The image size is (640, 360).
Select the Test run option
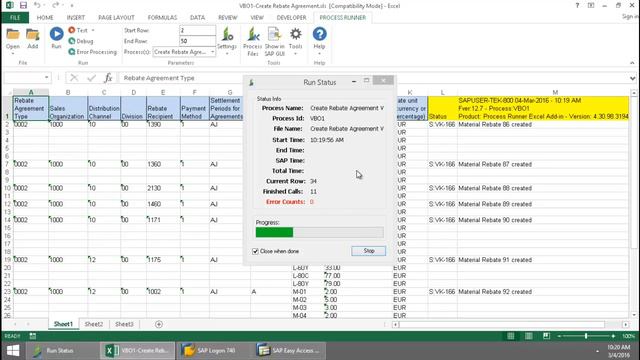(x=78, y=30)
